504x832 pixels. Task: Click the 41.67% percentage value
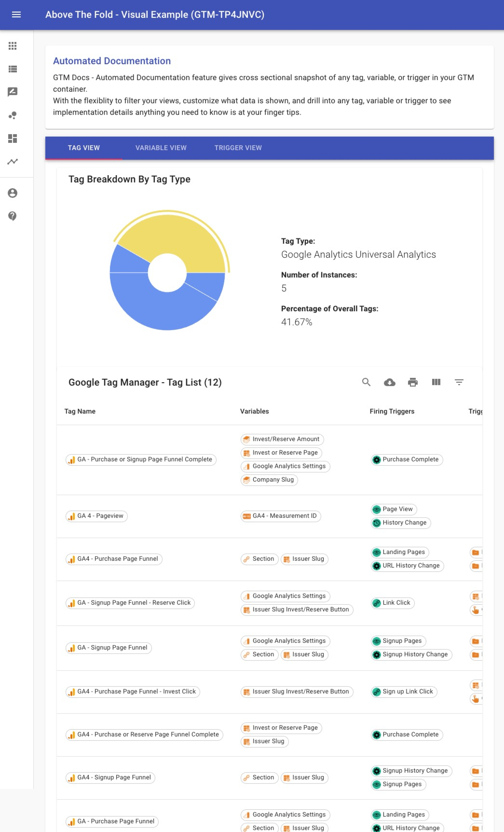(297, 322)
